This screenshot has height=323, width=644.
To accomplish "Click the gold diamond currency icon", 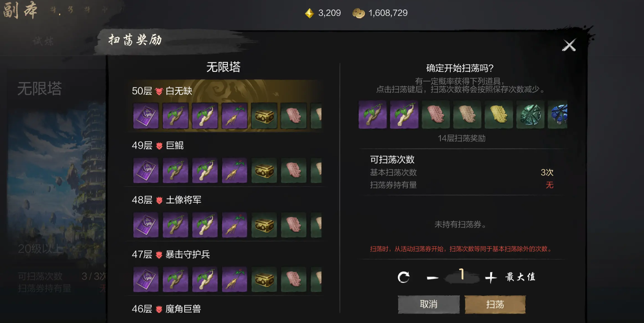I will tap(309, 14).
